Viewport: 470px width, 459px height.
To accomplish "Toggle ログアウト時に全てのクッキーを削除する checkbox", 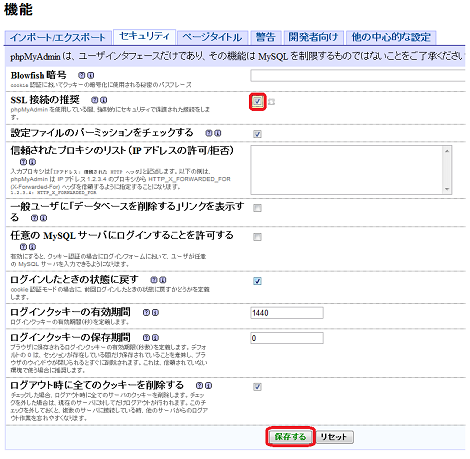I will (257, 387).
